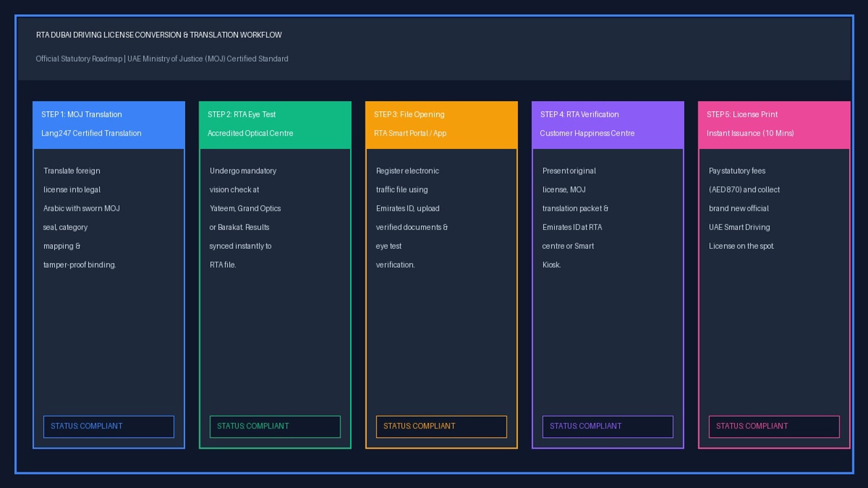Click the line 'Pay statutory fees'
868x488 pixels.
pyautogui.click(x=737, y=171)
